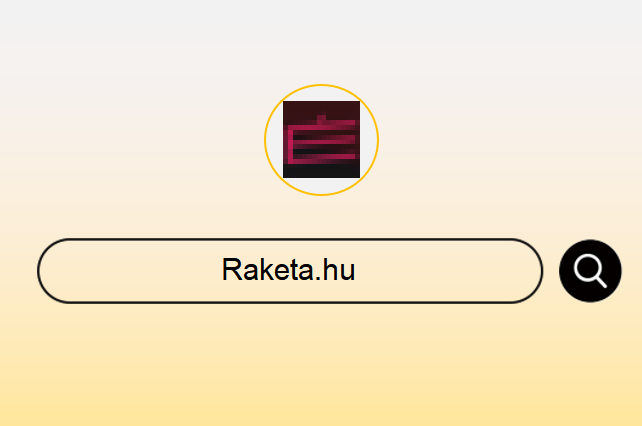The width and height of the screenshot is (642, 426).
Task: Click the black bottom strip of logo
Action: (321, 171)
